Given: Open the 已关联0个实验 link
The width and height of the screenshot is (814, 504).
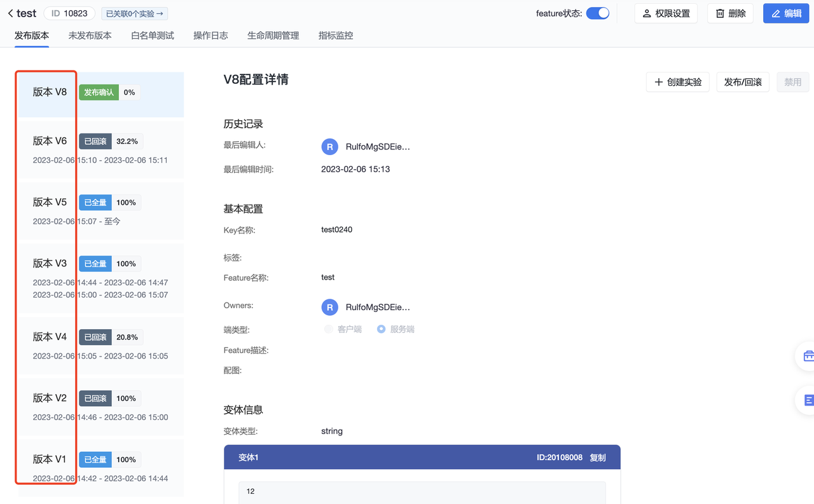Looking at the screenshot, I should click(134, 13).
